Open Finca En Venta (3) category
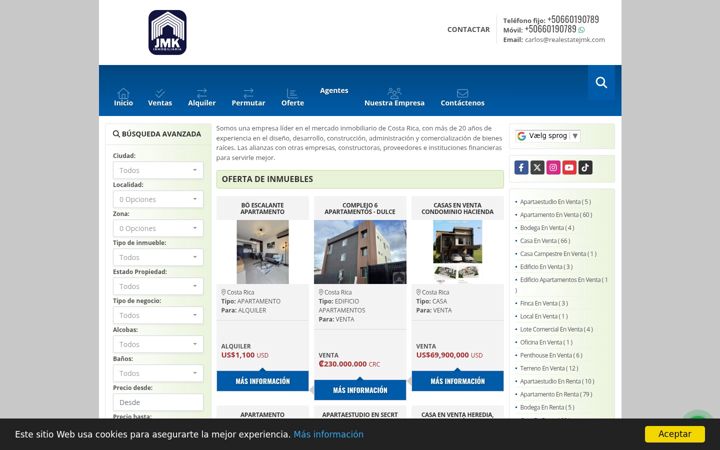The width and height of the screenshot is (720, 450). click(x=544, y=304)
